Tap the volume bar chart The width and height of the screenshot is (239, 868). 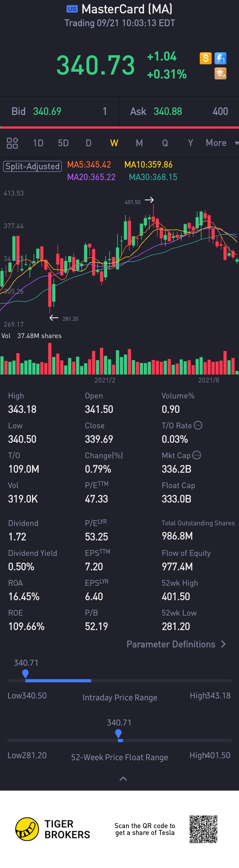click(x=119, y=359)
